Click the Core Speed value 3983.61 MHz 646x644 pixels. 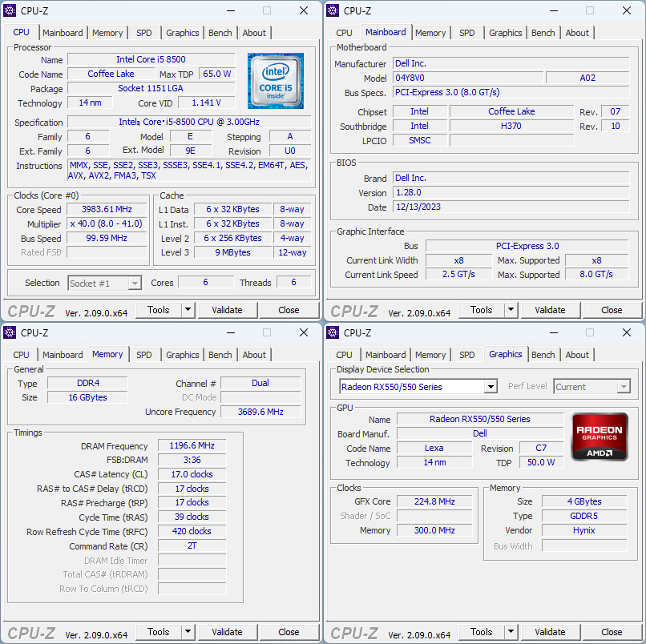[x=107, y=209]
